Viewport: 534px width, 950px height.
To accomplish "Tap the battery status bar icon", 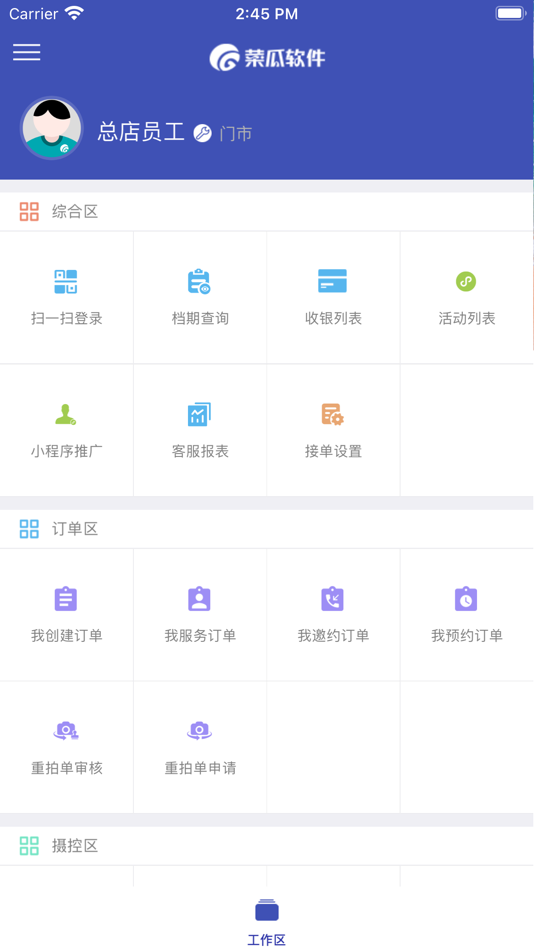I will (510, 13).
